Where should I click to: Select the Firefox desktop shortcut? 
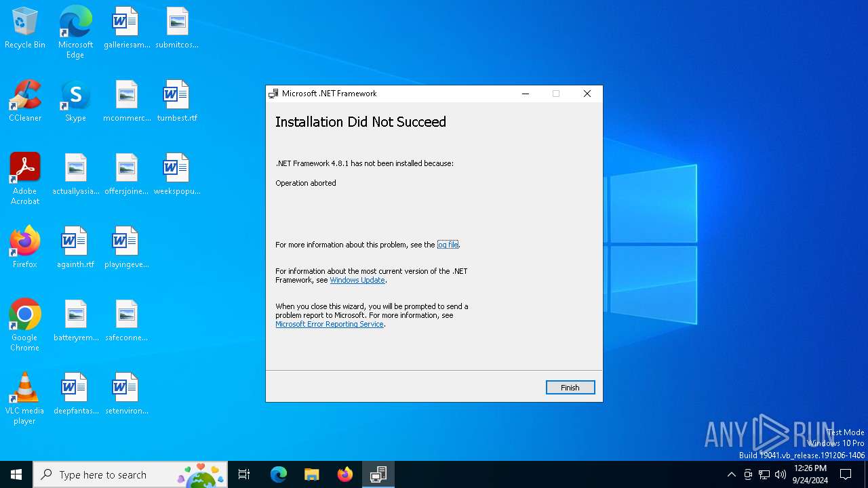coord(25,248)
